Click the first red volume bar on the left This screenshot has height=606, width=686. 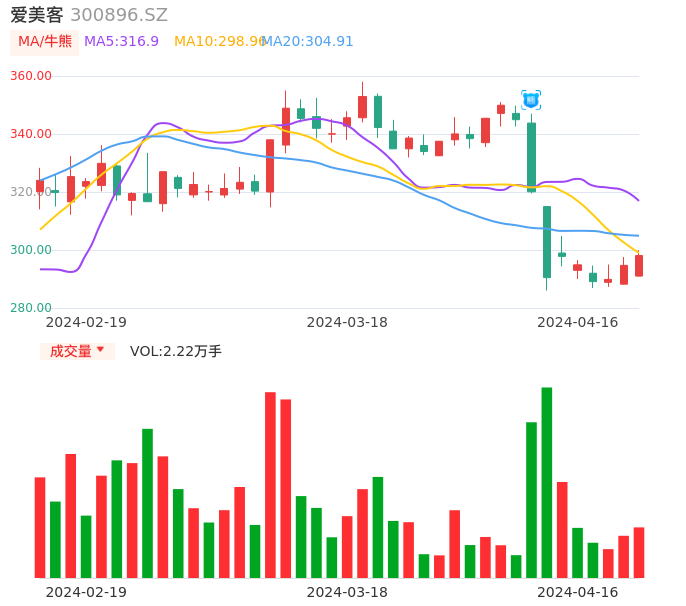(40, 527)
